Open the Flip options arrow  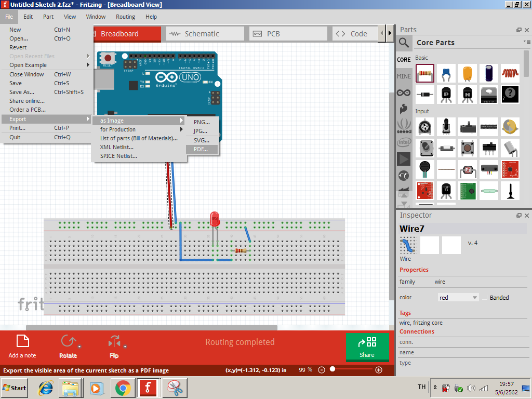125,347
